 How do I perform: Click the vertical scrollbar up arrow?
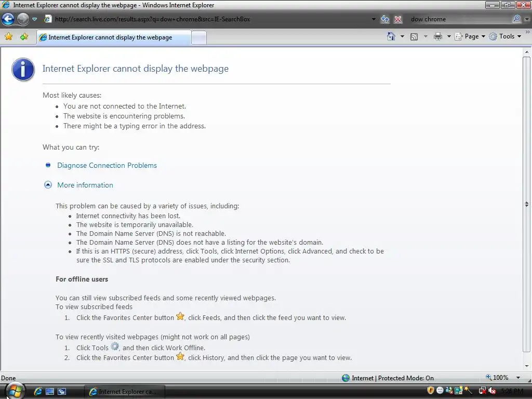[x=527, y=52]
